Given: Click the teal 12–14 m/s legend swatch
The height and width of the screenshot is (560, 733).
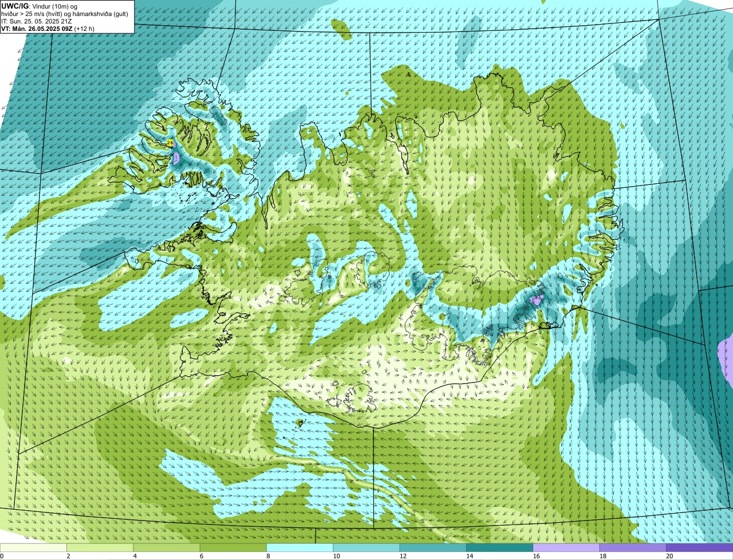Looking at the screenshot, I should click(x=433, y=547).
